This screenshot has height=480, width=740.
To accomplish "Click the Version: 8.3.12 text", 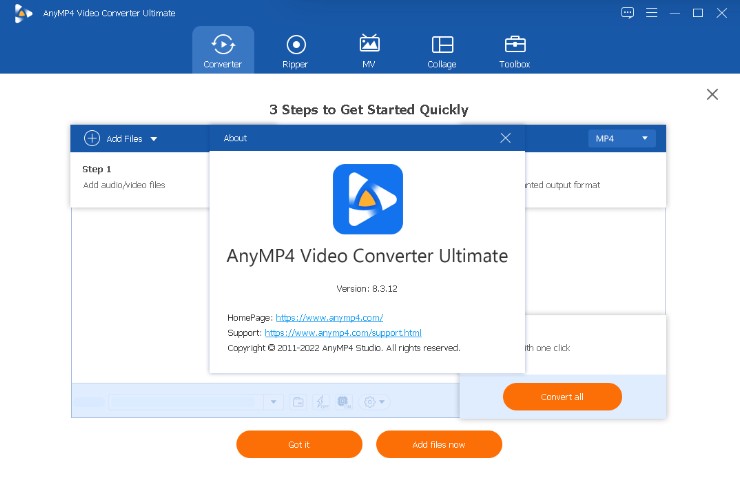I will (367, 288).
